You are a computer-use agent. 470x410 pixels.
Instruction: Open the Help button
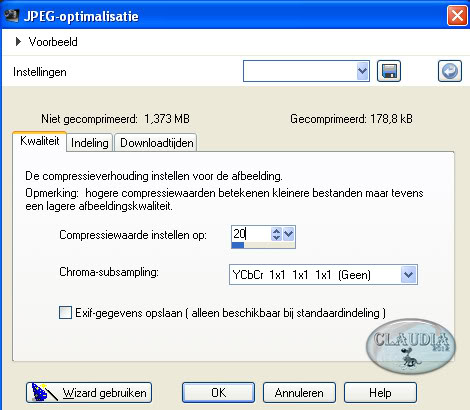[380, 392]
